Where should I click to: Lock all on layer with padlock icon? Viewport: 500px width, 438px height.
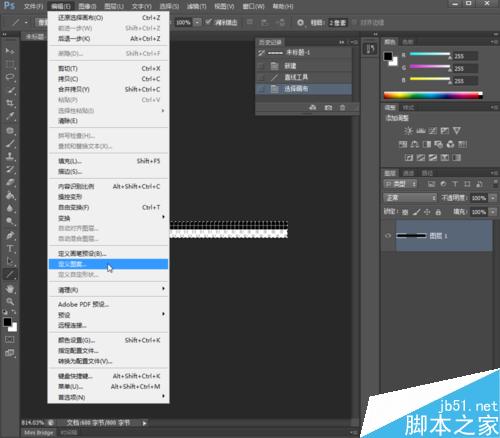coord(438,212)
